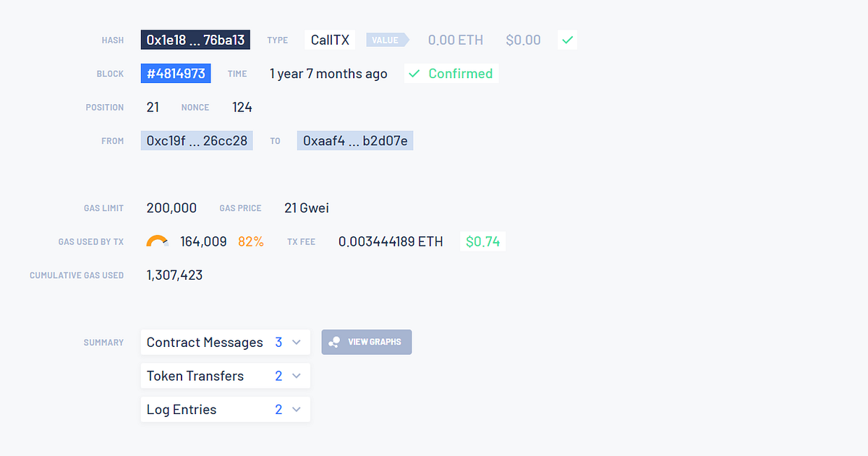Expand the Contract Messages chevron
Screen dimensions: 868x456
pyautogui.click(x=296, y=343)
